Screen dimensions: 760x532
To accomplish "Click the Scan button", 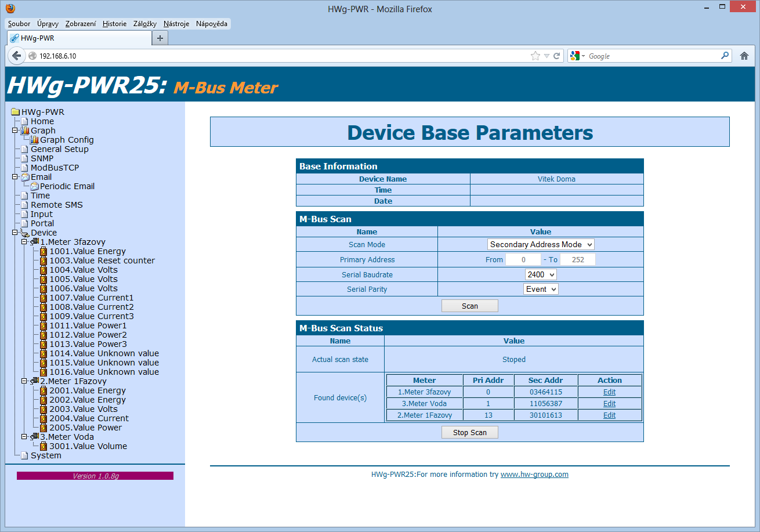I will (x=470, y=306).
